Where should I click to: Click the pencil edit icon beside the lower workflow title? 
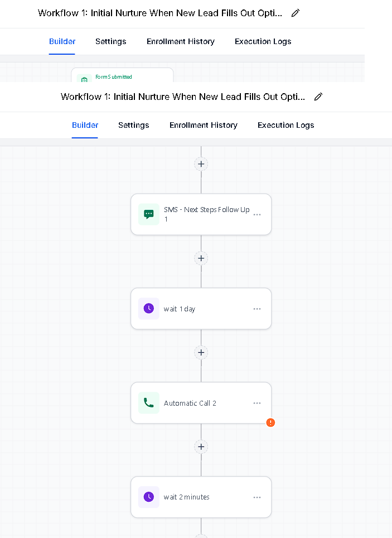tap(318, 97)
